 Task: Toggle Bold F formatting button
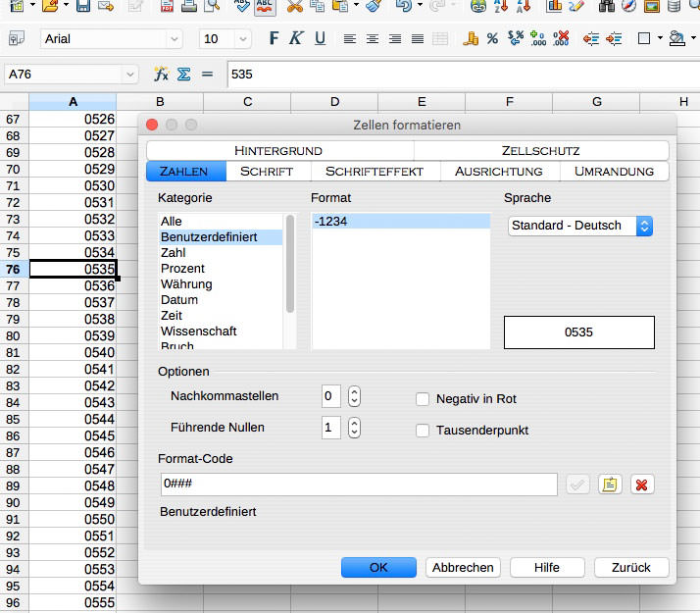pos(274,38)
